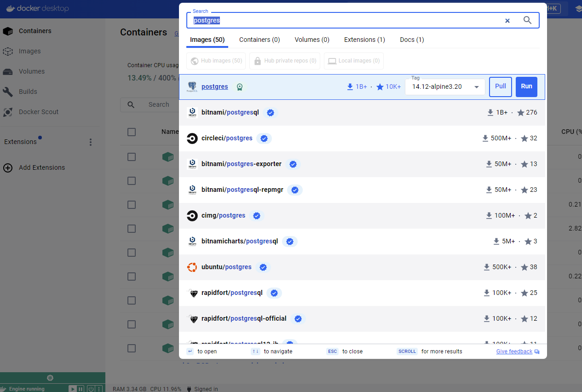This screenshot has height=392, width=582.
Task: Click verified publisher badge next to circleci/postgres
Action: (264, 138)
